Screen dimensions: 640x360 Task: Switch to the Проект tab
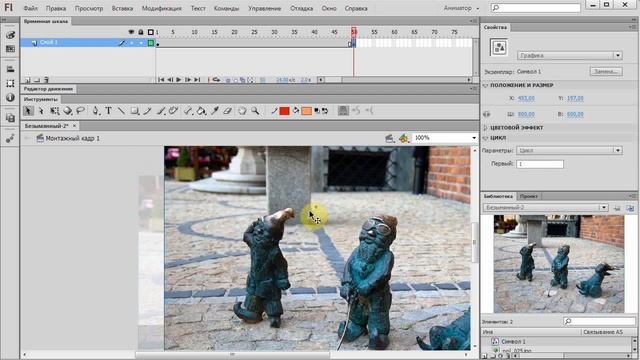pos(529,196)
